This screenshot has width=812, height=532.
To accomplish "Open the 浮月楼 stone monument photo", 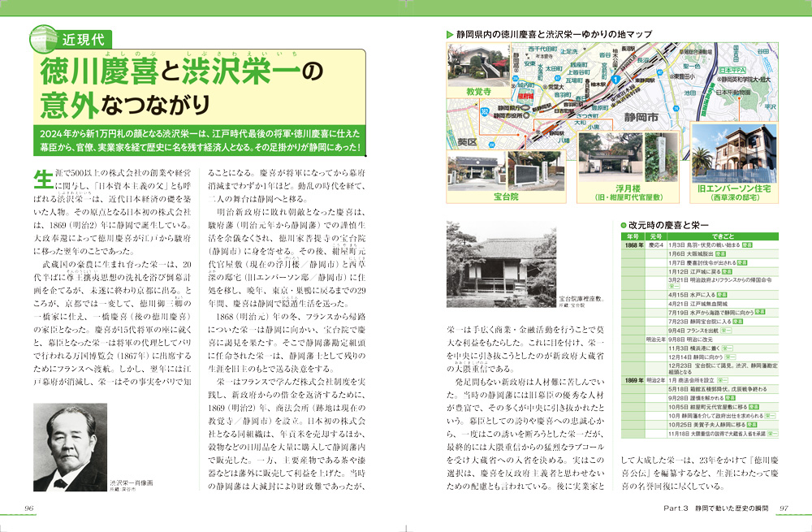I will [661, 158].
